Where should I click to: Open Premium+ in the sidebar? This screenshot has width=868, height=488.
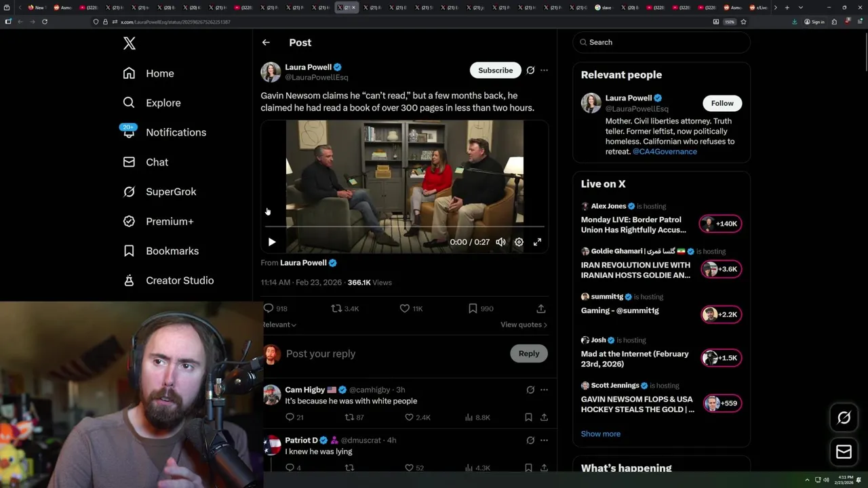(158, 222)
